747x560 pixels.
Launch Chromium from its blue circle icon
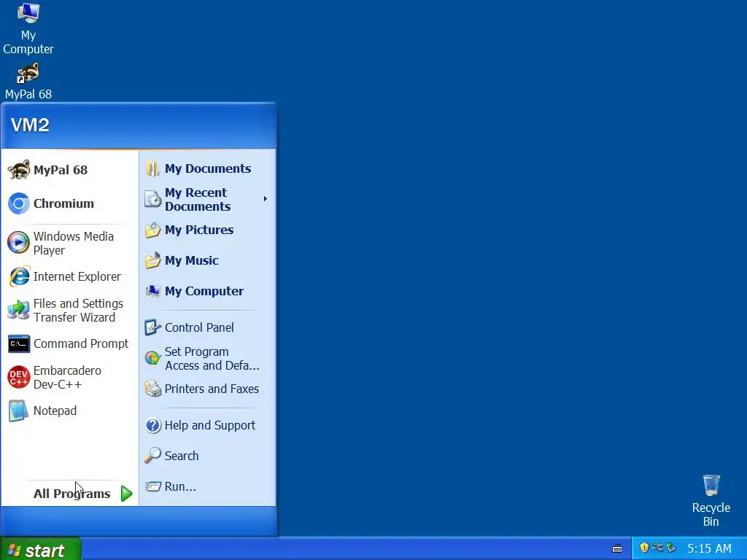(18, 204)
